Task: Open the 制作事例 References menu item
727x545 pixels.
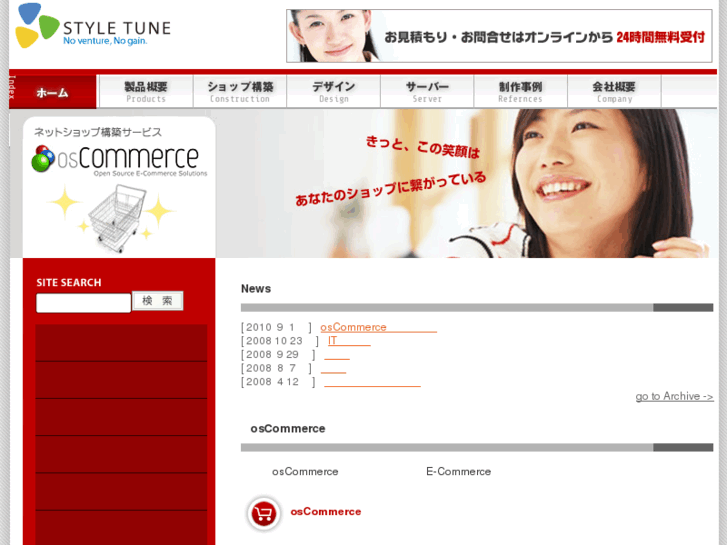Action: (x=521, y=92)
